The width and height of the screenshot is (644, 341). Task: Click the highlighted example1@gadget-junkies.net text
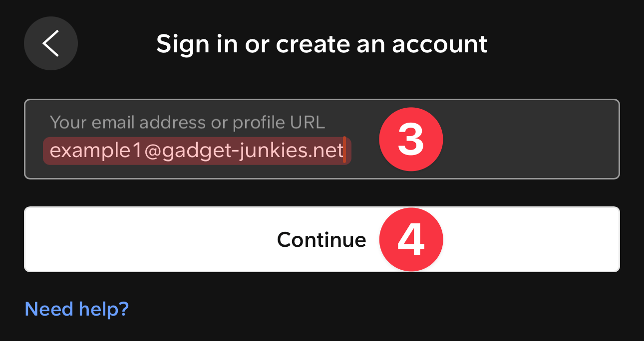[197, 151]
